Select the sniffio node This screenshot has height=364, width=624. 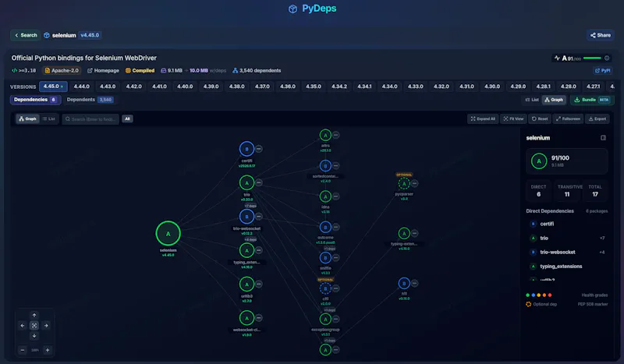tap(325, 258)
